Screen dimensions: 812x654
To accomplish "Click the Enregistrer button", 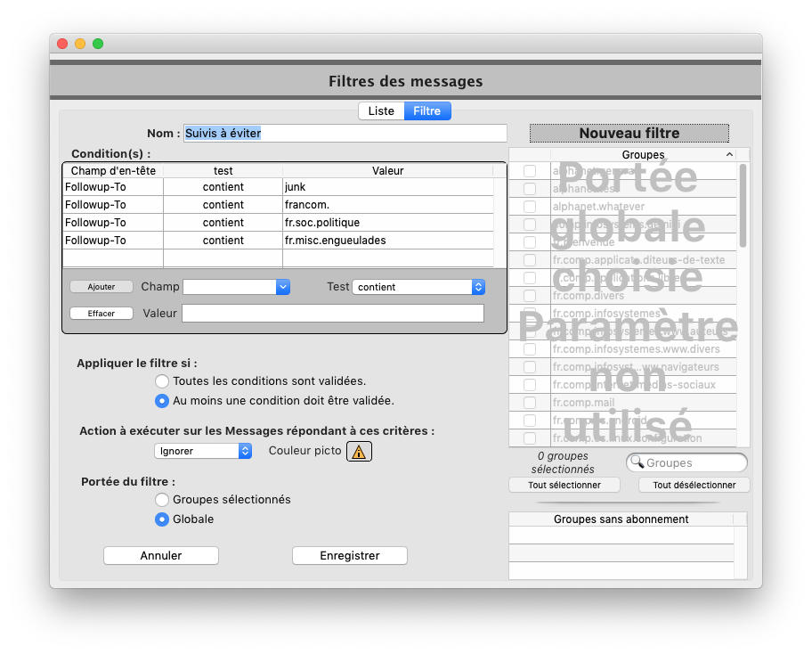I will click(x=350, y=555).
